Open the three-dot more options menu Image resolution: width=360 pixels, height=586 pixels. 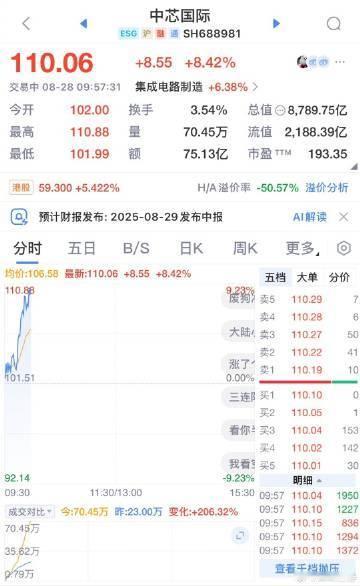pos(340,62)
